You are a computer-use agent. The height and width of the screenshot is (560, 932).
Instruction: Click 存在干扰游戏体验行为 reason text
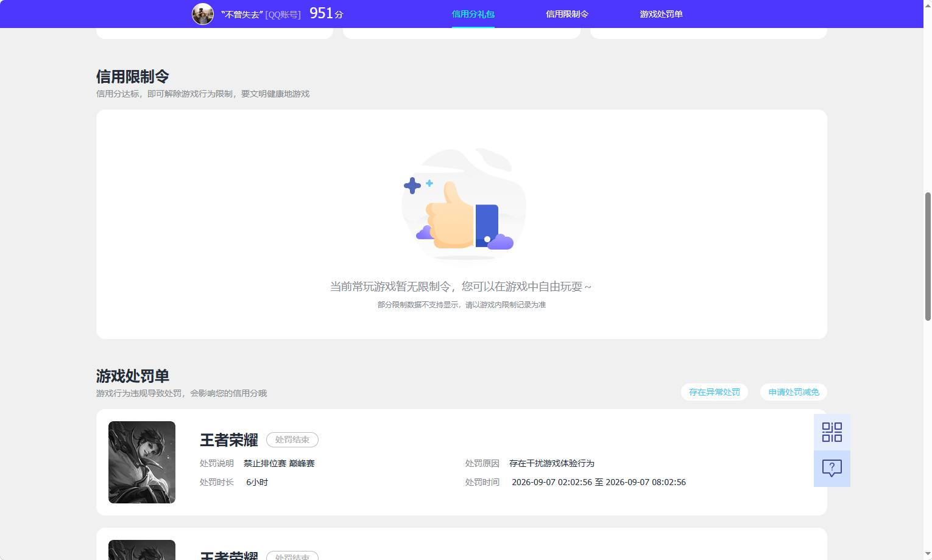(x=552, y=463)
